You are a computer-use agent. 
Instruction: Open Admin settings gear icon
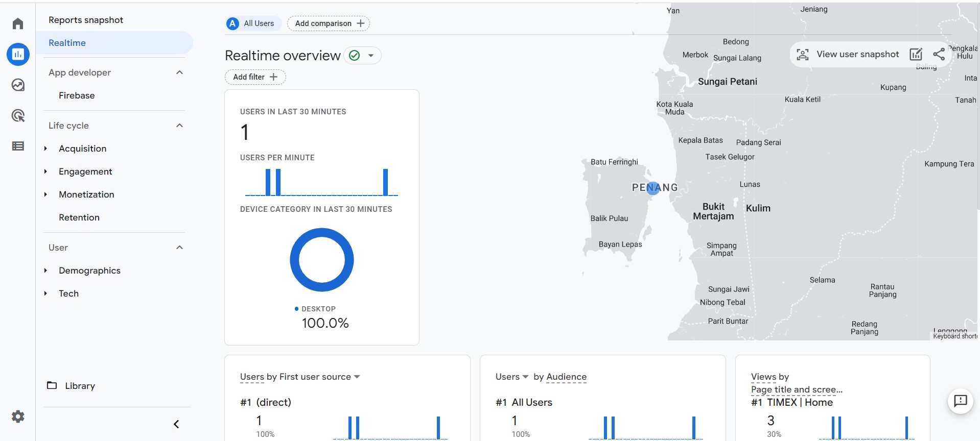point(18,416)
